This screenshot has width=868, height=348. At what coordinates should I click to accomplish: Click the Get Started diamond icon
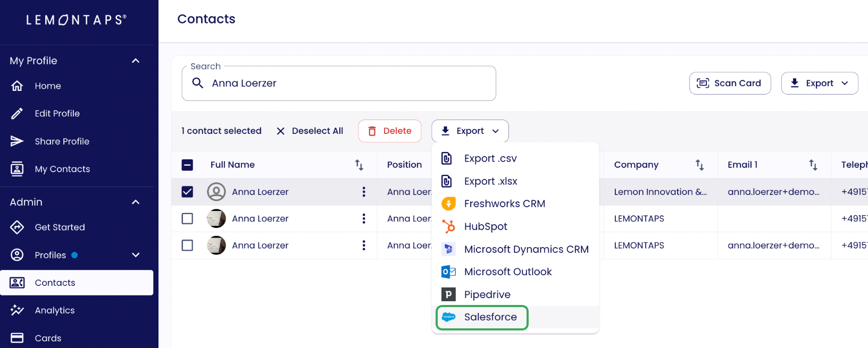[x=17, y=227]
